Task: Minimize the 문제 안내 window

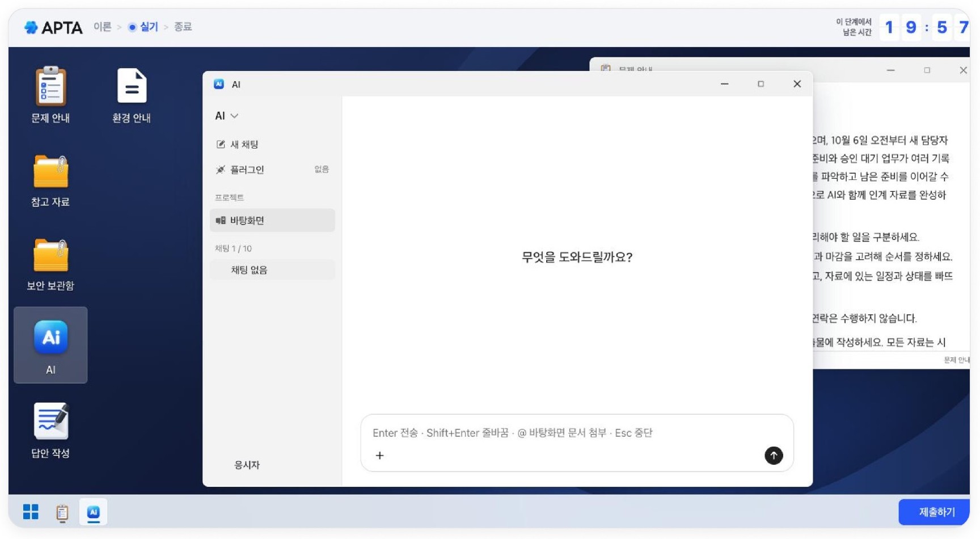Action: 890,70
